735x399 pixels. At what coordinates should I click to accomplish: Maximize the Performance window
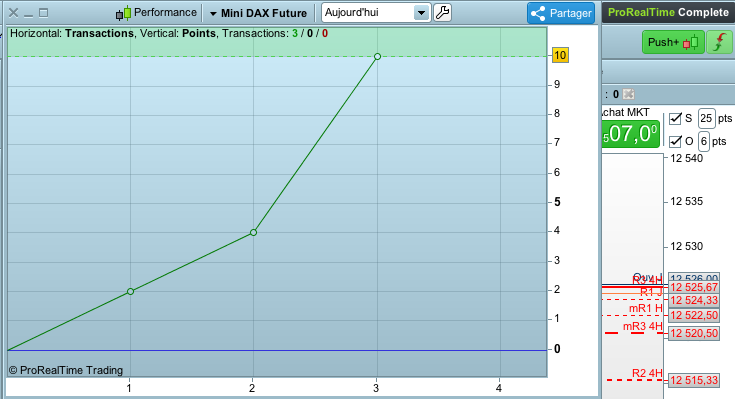click(44, 13)
